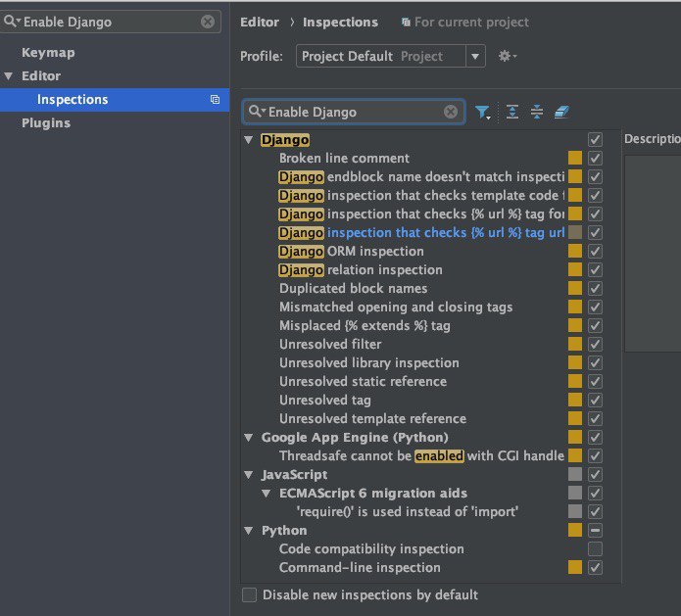The height and width of the screenshot is (616, 681).
Task: Collapse the Python inspections group
Action: click(249, 531)
